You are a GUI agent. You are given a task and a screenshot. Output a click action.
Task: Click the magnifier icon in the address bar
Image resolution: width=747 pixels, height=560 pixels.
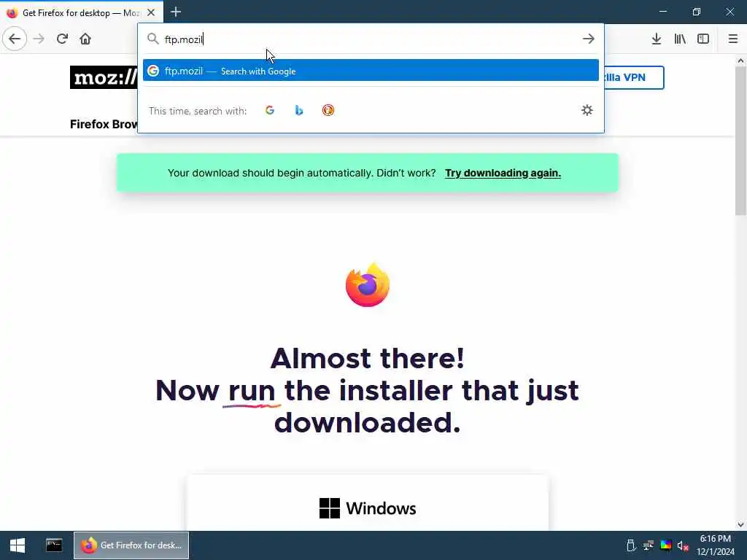[152, 39]
